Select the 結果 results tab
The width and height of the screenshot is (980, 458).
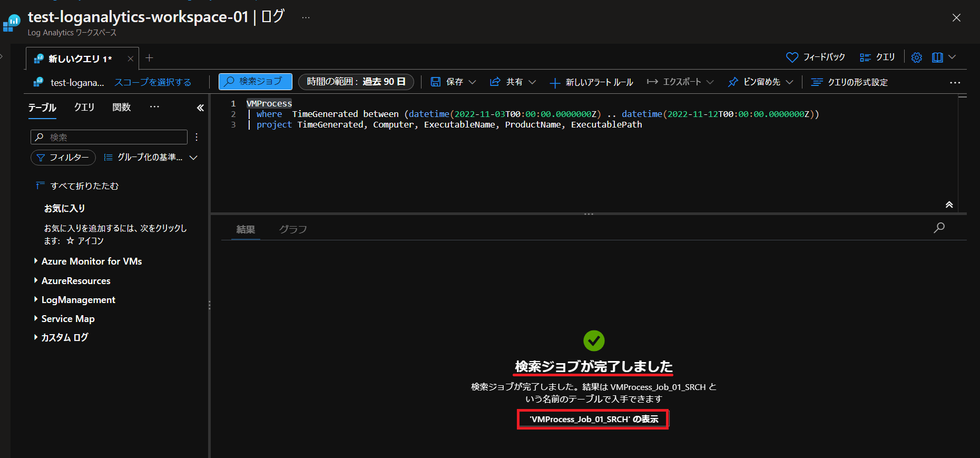tap(246, 229)
